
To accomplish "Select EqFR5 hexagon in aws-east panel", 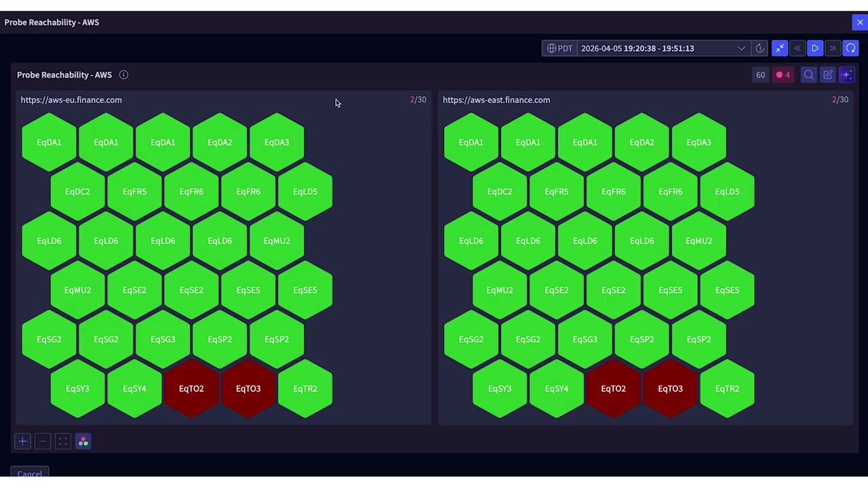I will tap(556, 192).
